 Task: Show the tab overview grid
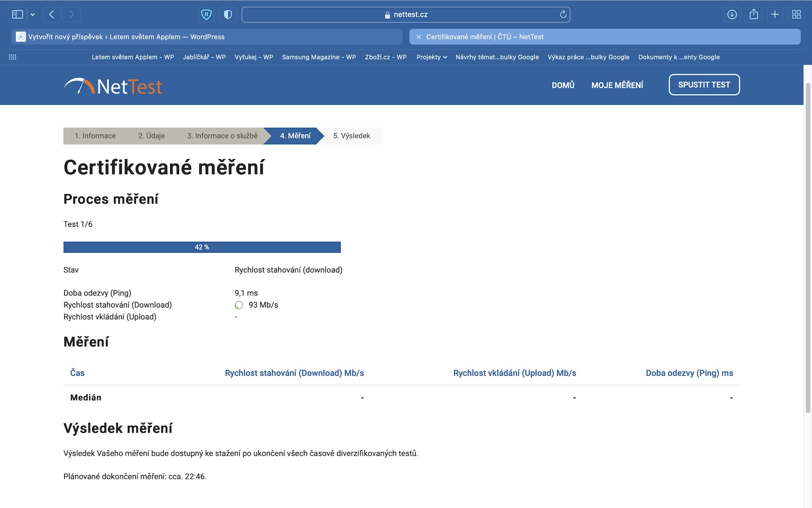pos(796,15)
